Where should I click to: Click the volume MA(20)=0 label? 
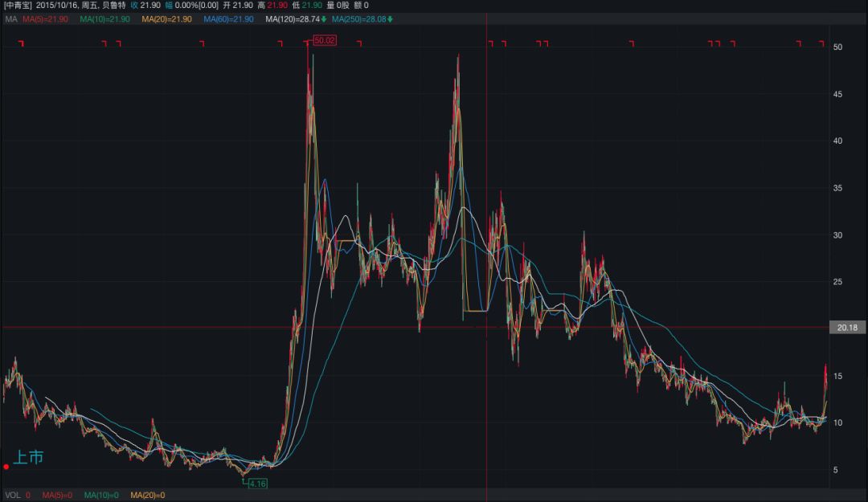[147, 496]
